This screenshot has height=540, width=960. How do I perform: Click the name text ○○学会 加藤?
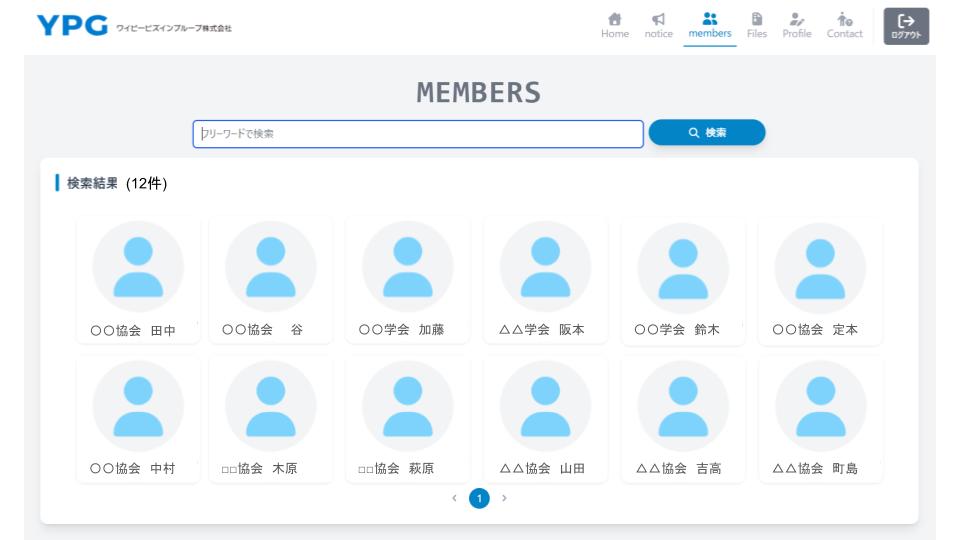402,329
